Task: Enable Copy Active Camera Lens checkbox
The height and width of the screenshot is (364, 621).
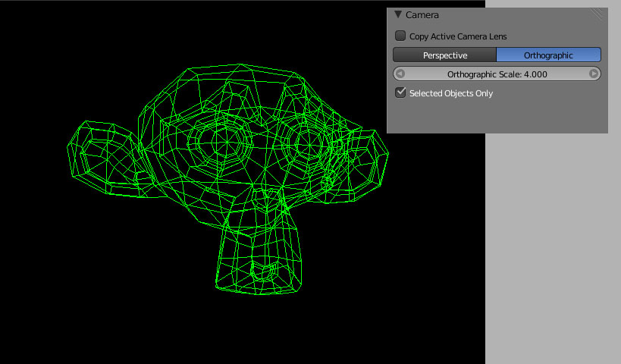Action: tap(400, 36)
